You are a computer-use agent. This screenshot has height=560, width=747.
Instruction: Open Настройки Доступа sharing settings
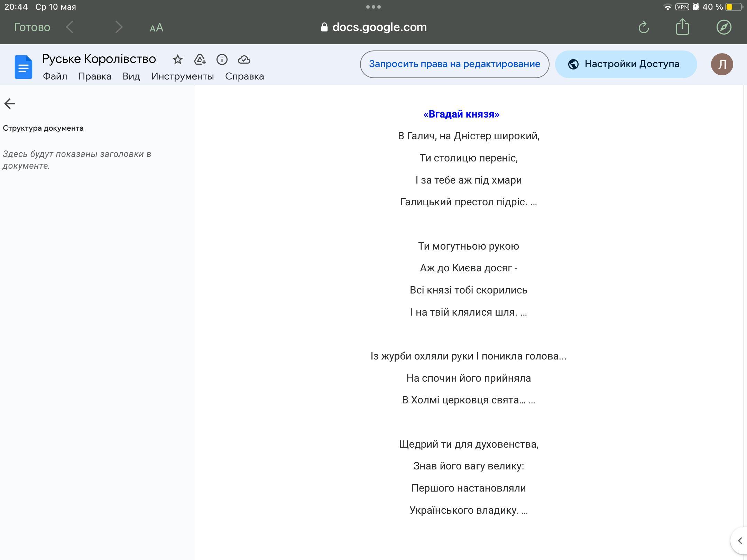pyautogui.click(x=626, y=64)
